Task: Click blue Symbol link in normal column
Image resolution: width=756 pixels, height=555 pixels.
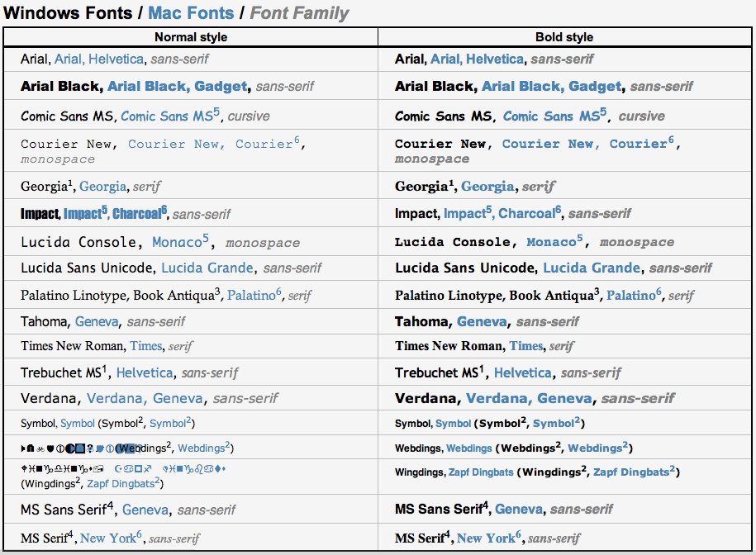Action: coord(78,424)
